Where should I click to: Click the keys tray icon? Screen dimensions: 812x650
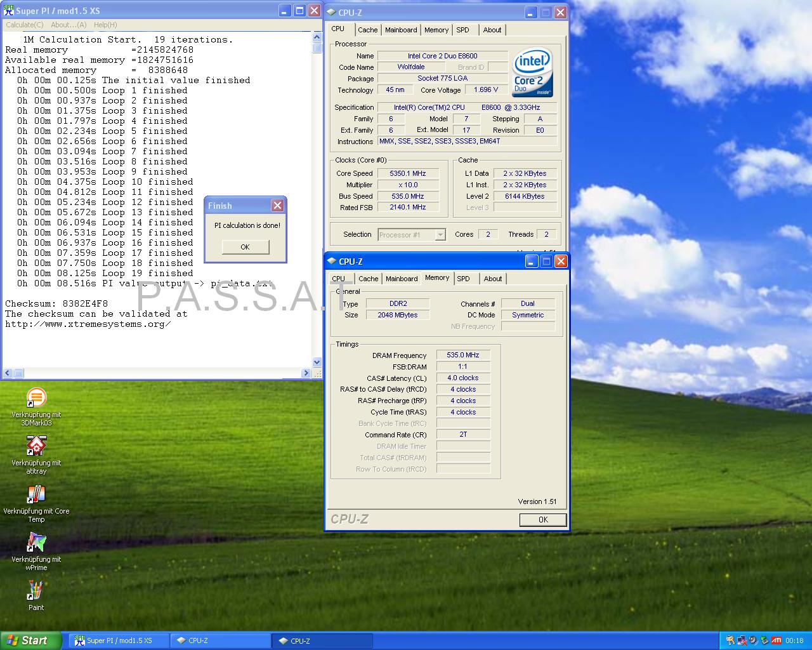pos(730,640)
